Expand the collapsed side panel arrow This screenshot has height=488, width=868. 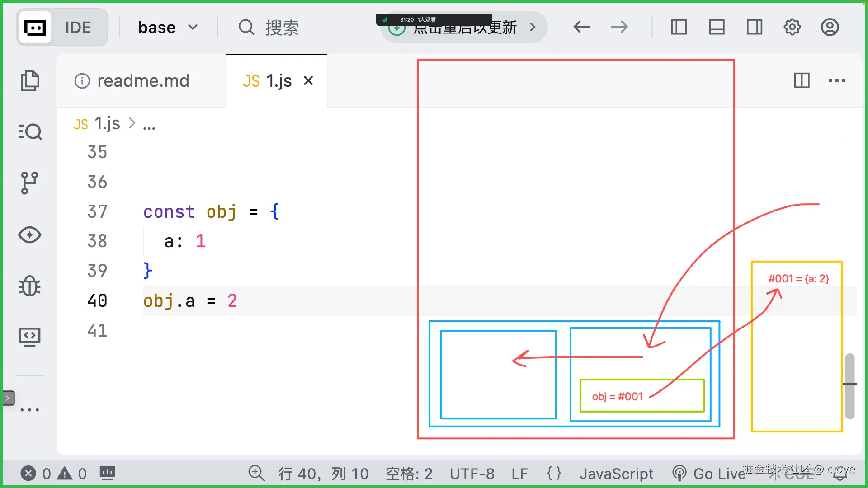[x=8, y=398]
